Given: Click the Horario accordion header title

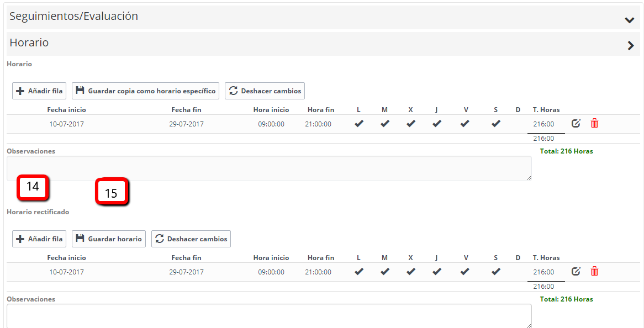Looking at the screenshot, I should [29, 43].
